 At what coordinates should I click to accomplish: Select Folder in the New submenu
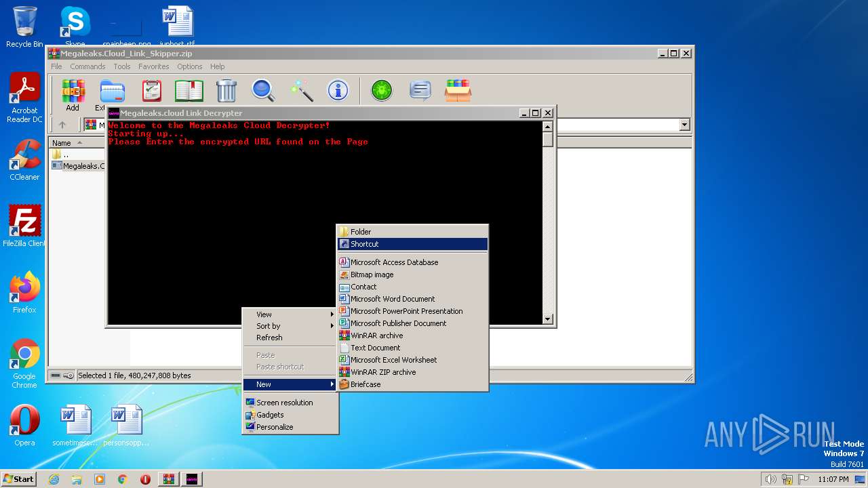(x=412, y=232)
